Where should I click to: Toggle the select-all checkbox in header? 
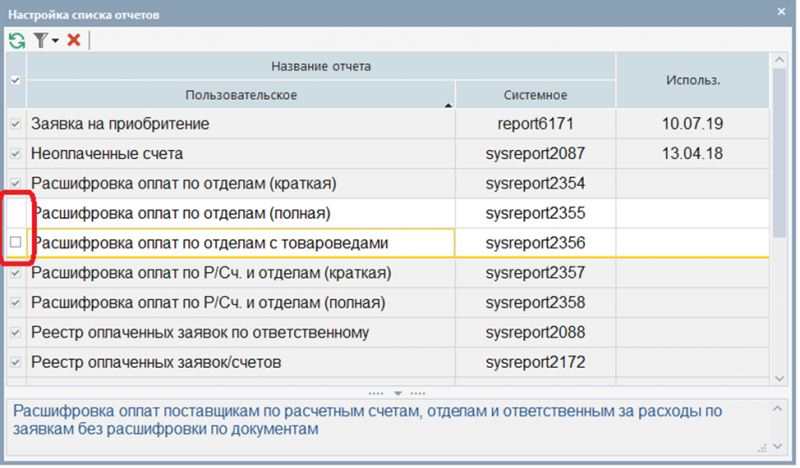click(15, 80)
